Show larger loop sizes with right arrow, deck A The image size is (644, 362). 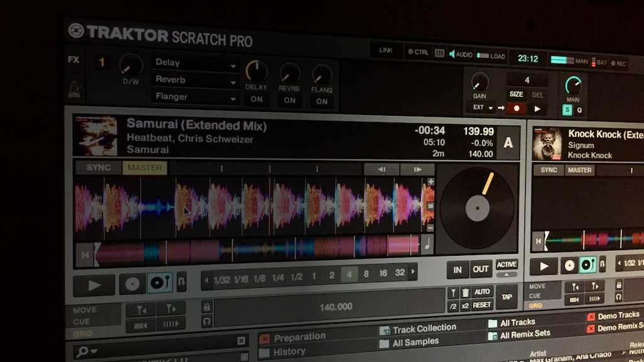413,271
